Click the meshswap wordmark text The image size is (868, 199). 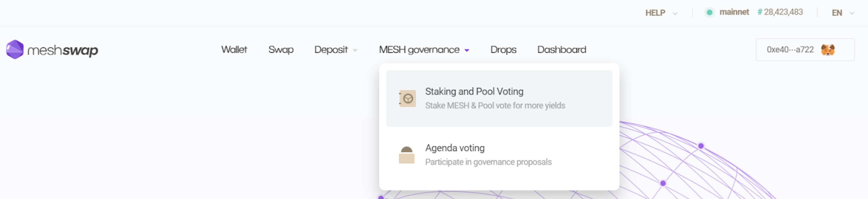pos(63,50)
